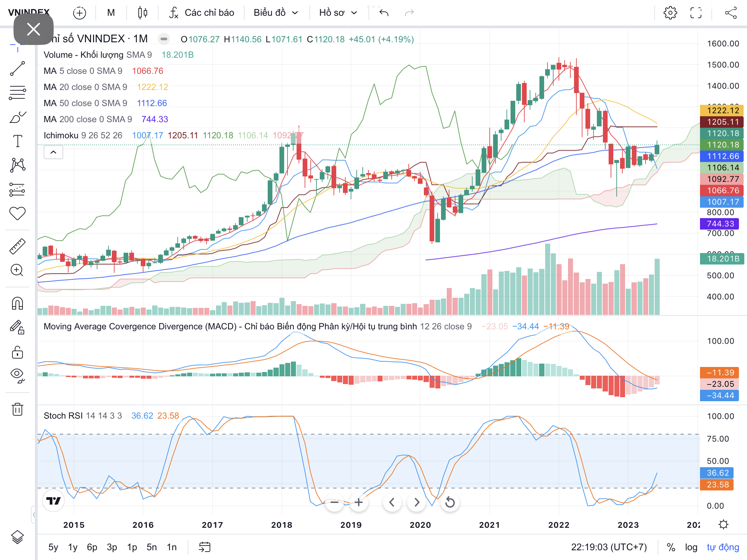This screenshot has width=747, height=560.
Task: Select the XABCD pattern tool
Action: (17, 165)
